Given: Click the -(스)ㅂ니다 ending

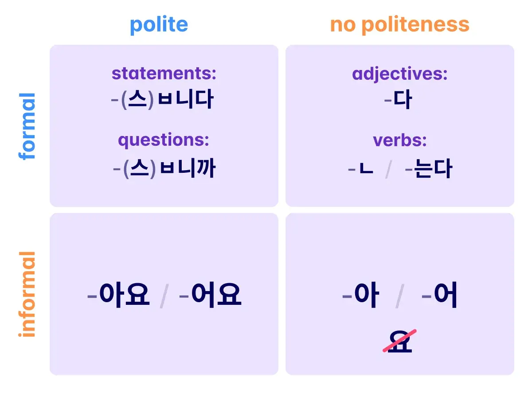Looking at the screenshot, I should (162, 100).
